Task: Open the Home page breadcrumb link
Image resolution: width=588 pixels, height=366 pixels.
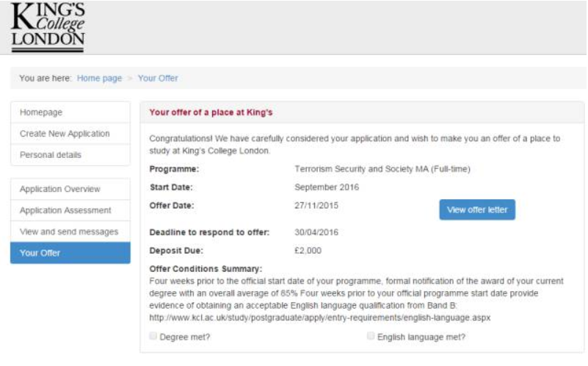Action: point(99,78)
